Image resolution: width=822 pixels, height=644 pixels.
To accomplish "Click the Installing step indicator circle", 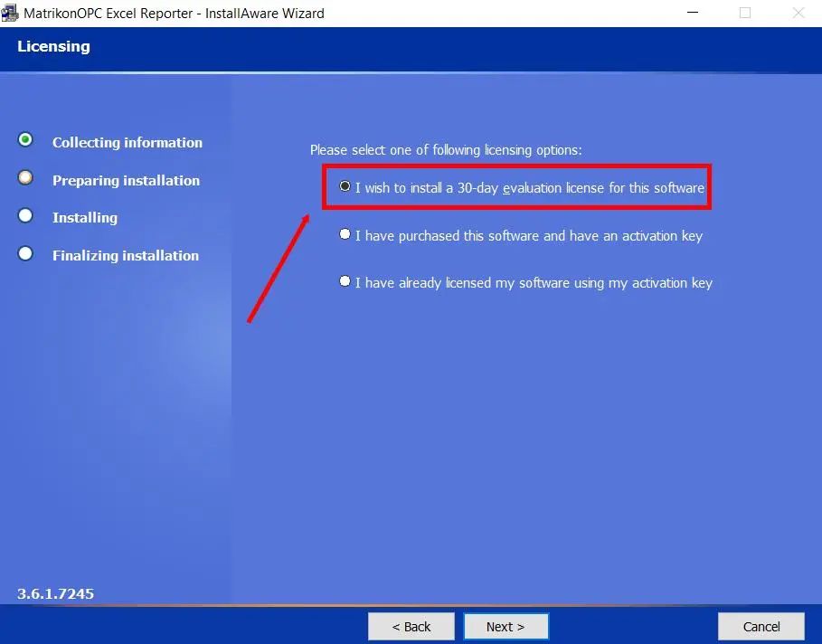I will (x=25, y=215).
